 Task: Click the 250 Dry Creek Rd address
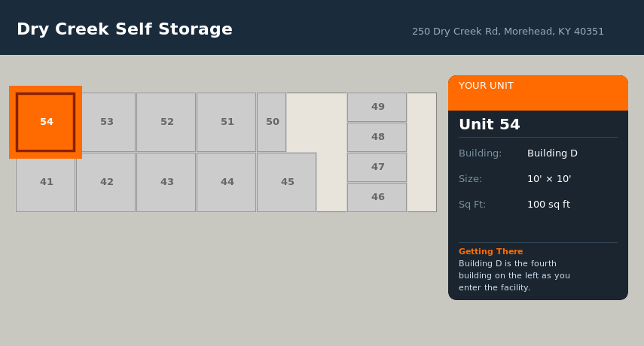point(508,32)
